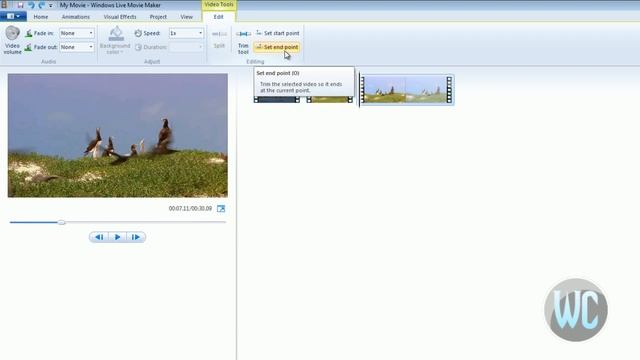Click Set start point
This screenshot has width=640, height=360.
[277, 33]
